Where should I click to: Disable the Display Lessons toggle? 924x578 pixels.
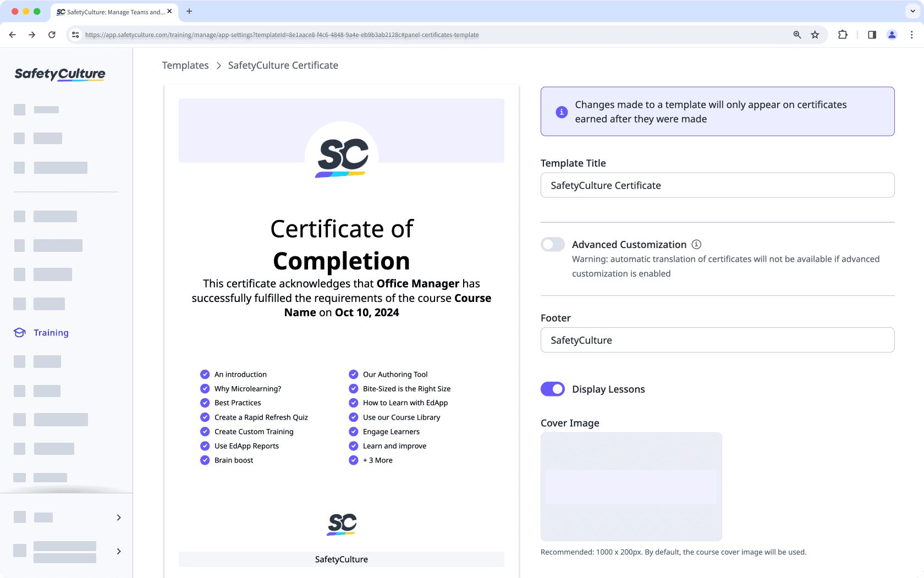tap(552, 389)
